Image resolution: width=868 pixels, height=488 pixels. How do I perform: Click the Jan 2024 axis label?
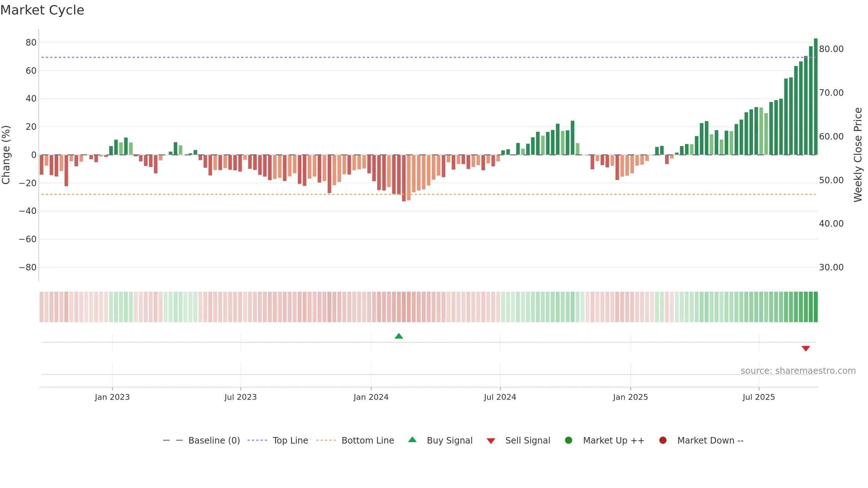click(371, 397)
